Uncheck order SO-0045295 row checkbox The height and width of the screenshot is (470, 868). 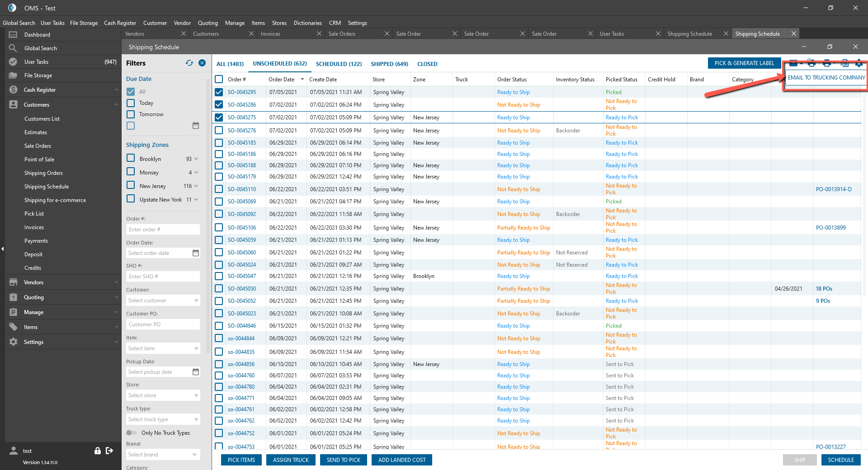(219, 92)
